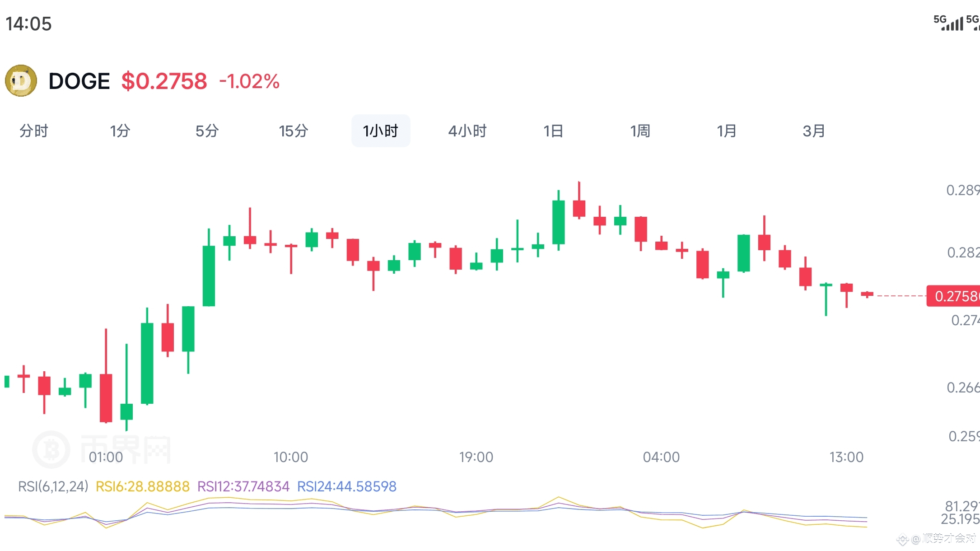
Task: Switch chart to 4小时 interval
Action: [467, 131]
